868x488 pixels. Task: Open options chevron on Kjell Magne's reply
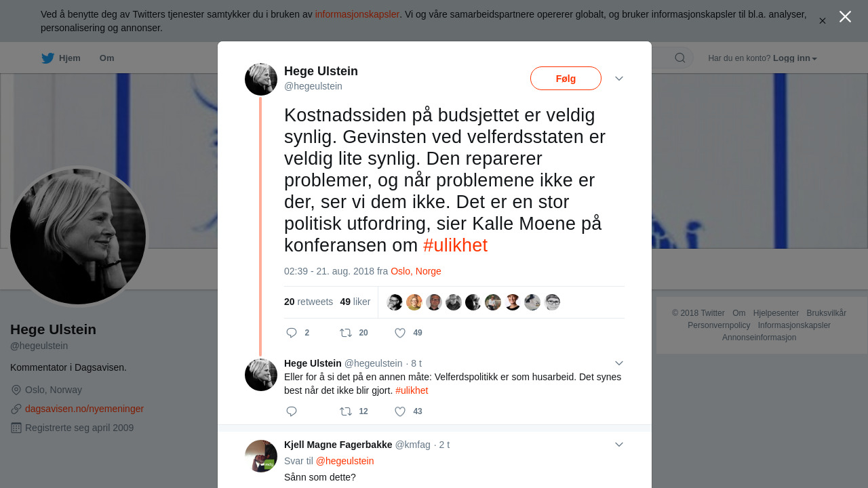(x=619, y=445)
